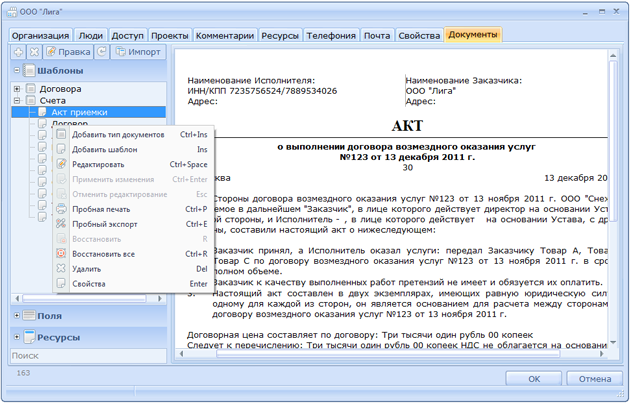Click the delete (cross) toolbar icon
630x403 pixels.
pos(35,52)
